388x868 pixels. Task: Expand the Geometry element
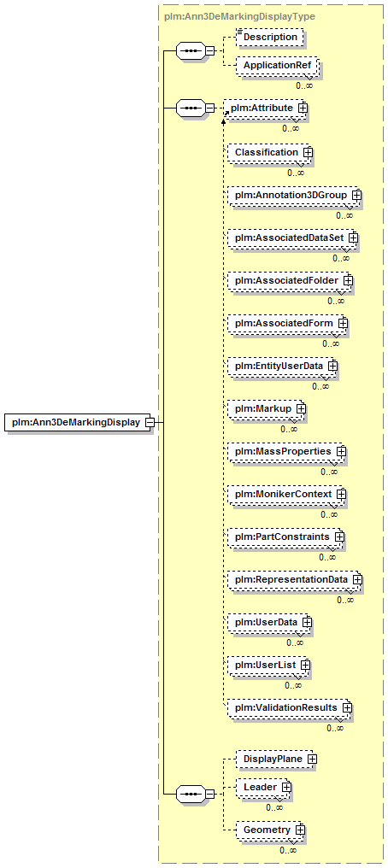pyautogui.click(x=299, y=830)
